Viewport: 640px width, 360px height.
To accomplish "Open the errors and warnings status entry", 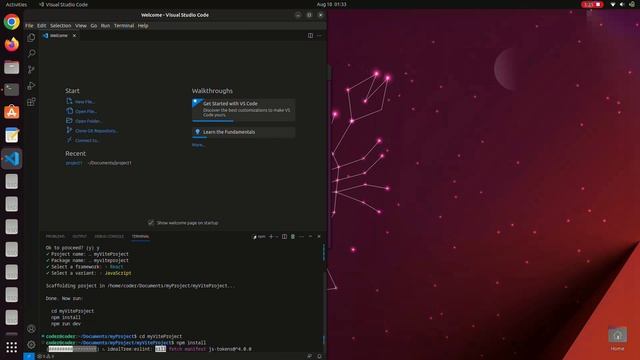I will pos(46,356).
